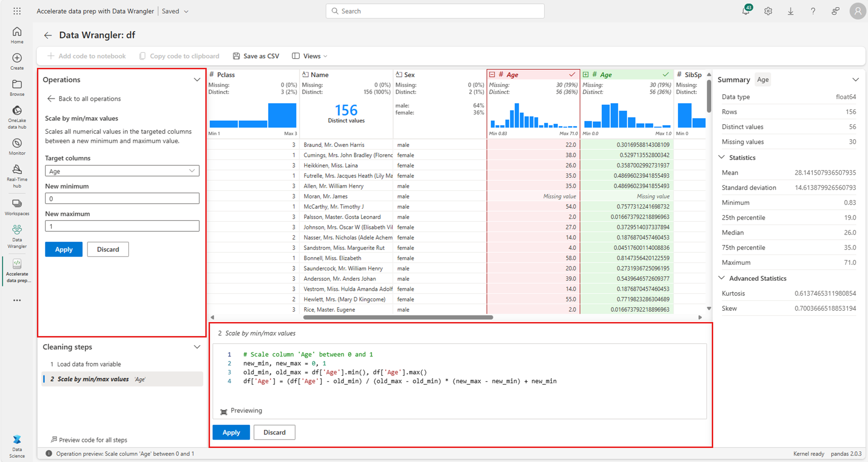
Task: Click the download arrow icon in header
Action: click(790, 11)
